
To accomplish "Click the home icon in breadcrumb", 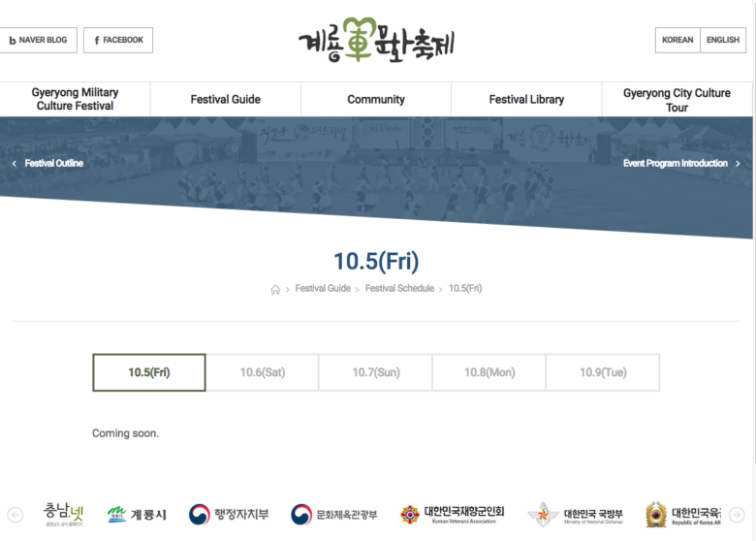I will click(275, 289).
